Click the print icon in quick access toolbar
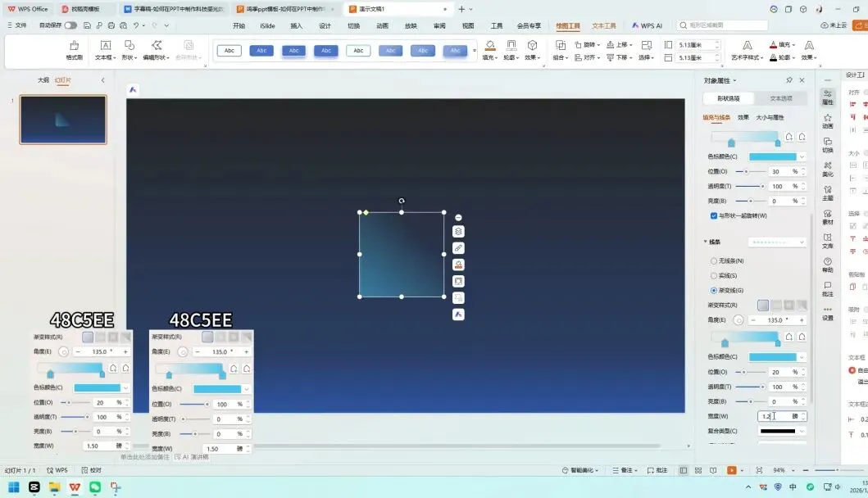Screen dimensions: 868x498 coord(111,25)
